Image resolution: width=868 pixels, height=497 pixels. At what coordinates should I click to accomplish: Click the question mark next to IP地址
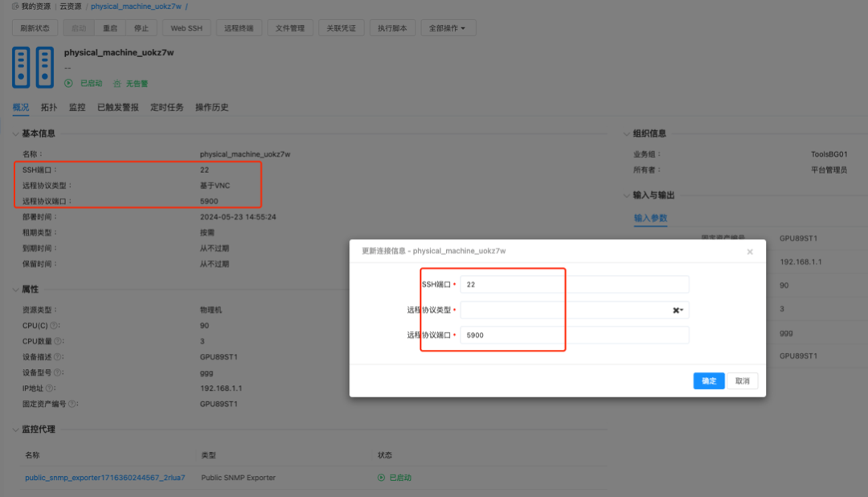pyautogui.click(x=49, y=388)
